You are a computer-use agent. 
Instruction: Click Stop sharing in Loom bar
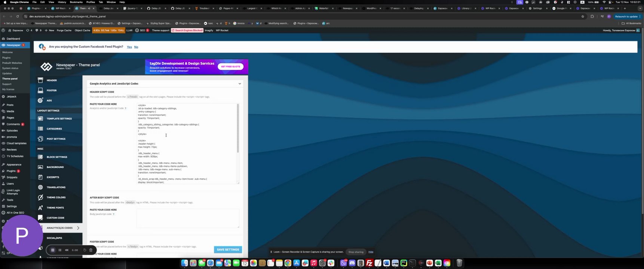[356, 252]
